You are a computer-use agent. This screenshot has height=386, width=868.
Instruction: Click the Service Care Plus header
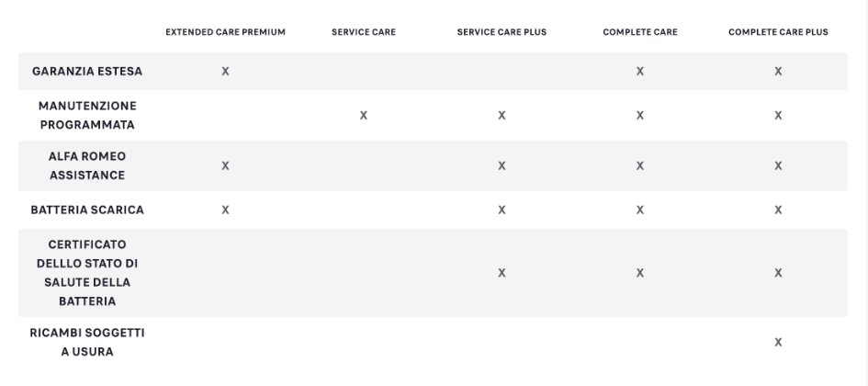pyautogui.click(x=502, y=32)
